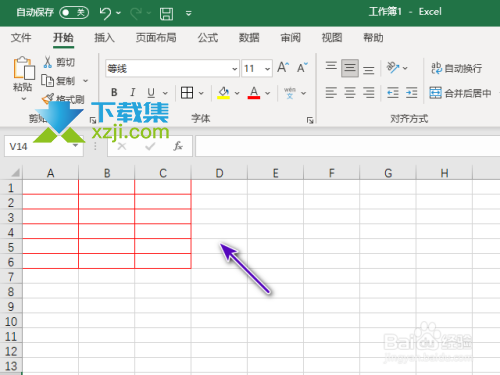The height and width of the screenshot is (375, 500).
Task: Click the Decrease Font Size icon
Action: point(302,68)
